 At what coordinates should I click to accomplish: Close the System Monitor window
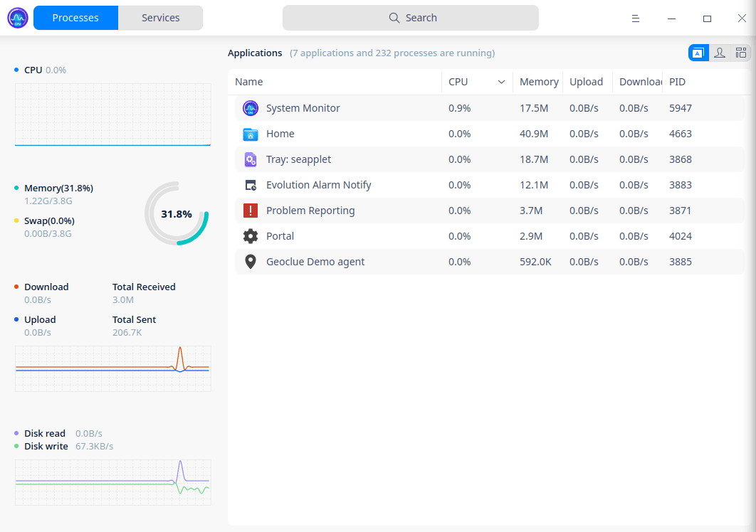[742, 18]
